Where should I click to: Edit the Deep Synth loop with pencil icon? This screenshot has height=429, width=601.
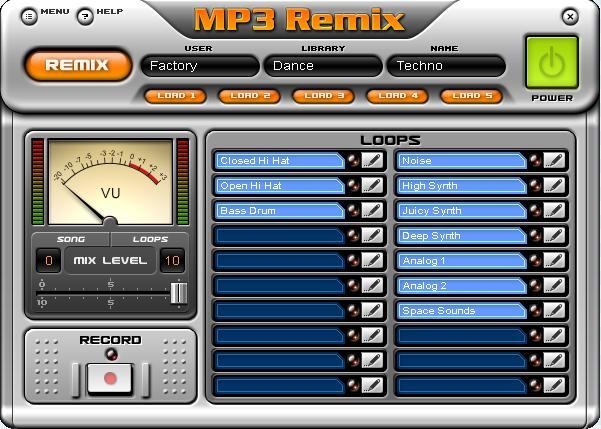(x=554, y=235)
